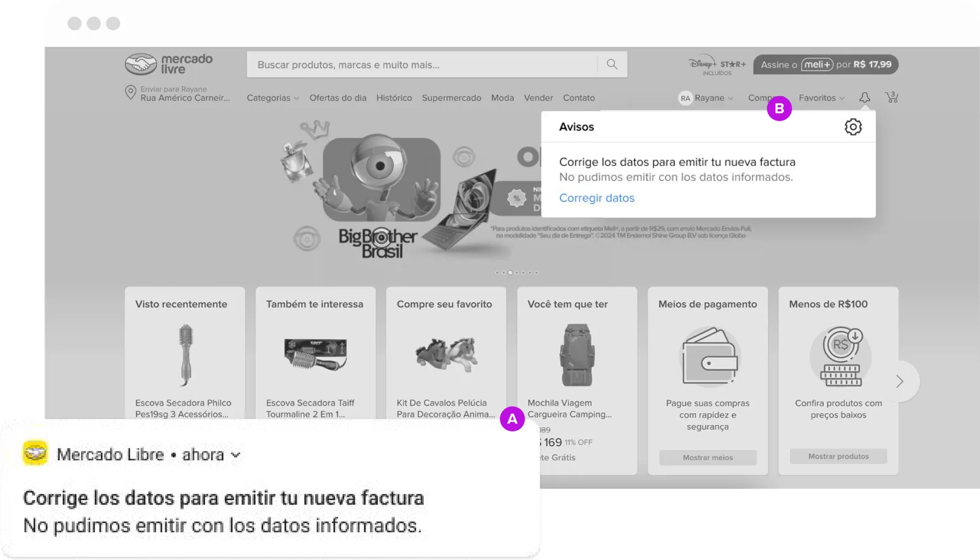Viewport: 980px width, 560px height.
Task: Open Ofertas do dia menu item
Action: point(338,98)
